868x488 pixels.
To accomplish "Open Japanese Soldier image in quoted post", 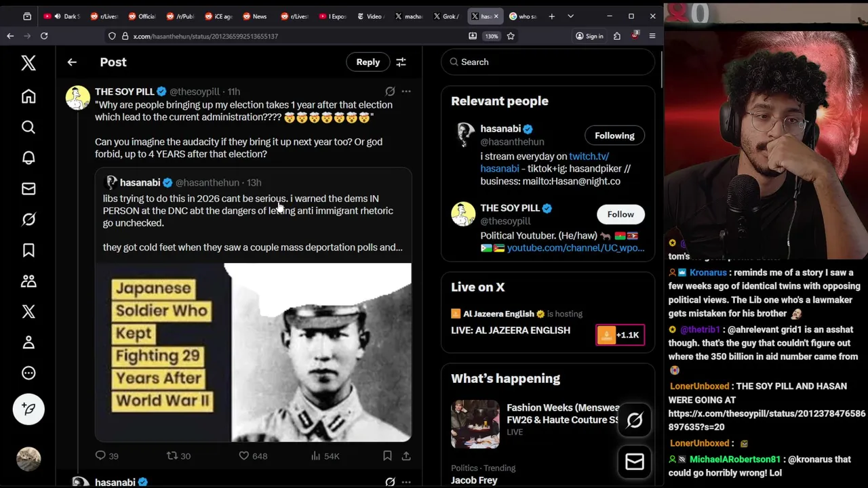I will (253, 352).
